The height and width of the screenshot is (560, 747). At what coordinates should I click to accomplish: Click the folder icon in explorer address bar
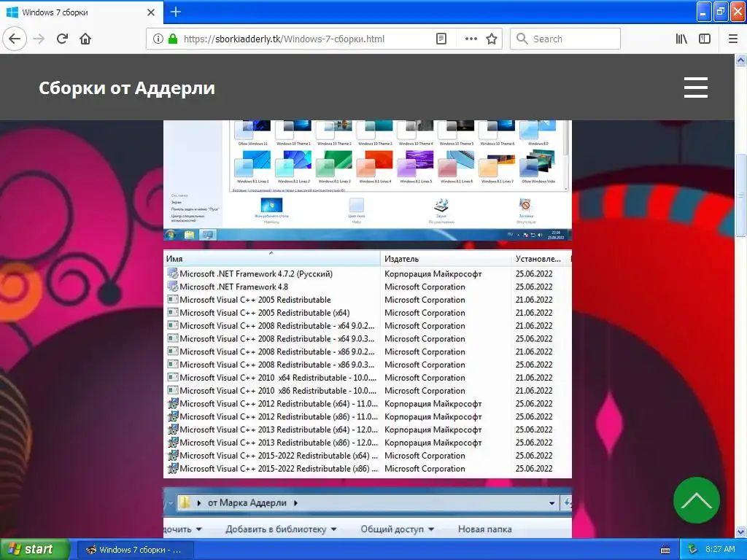185,502
